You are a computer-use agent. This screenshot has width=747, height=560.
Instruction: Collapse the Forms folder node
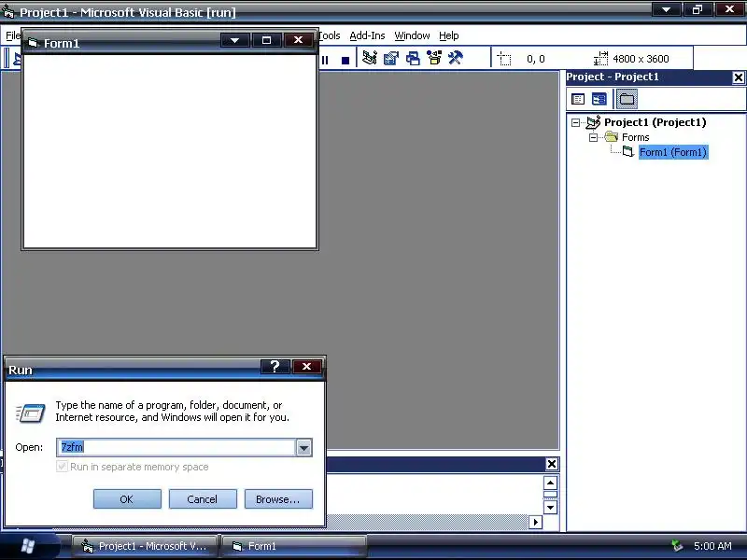(x=593, y=137)
